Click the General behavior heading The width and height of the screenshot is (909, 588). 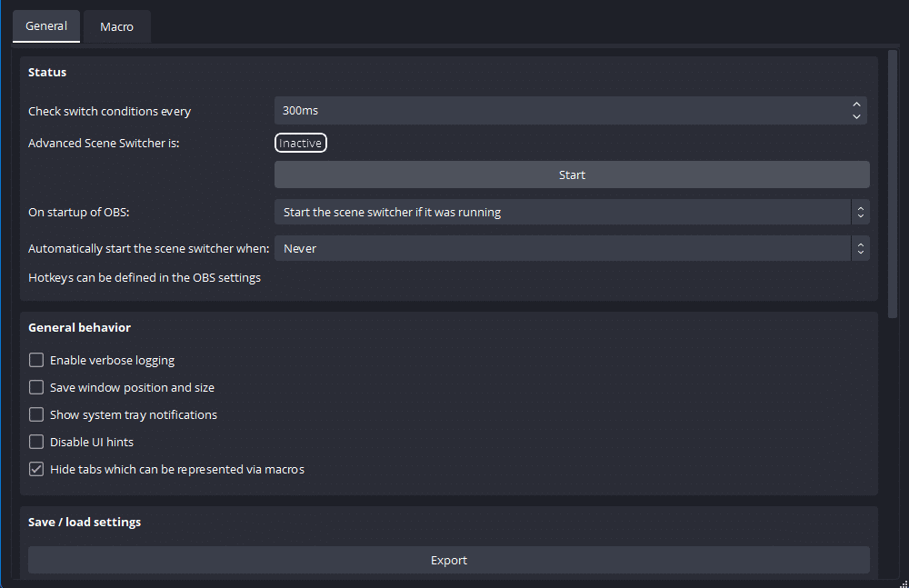pos(79,328)
